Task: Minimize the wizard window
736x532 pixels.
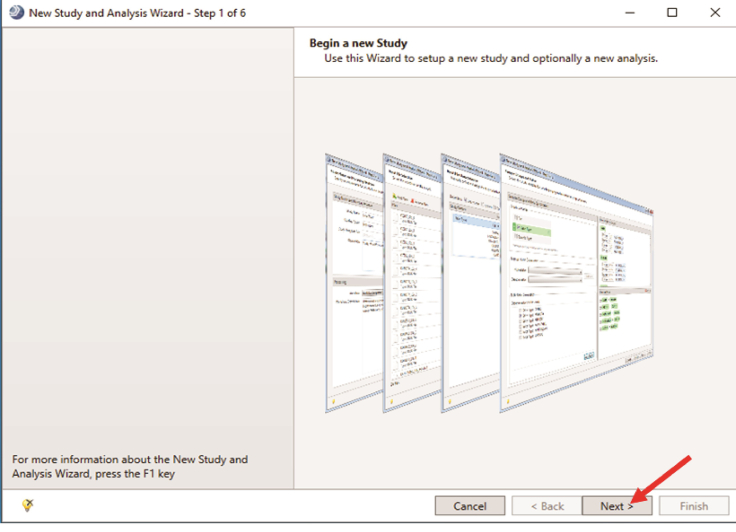Action: (x=629, y=13)
